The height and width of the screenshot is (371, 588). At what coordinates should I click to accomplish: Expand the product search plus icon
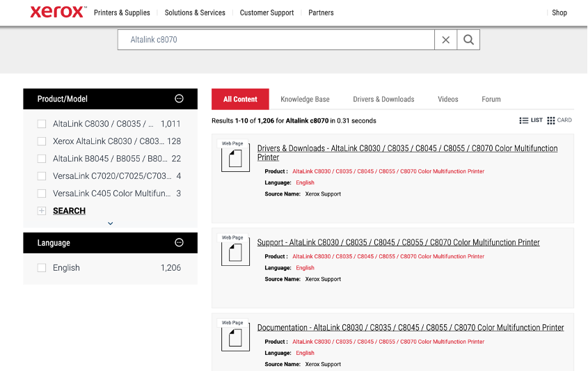tap(42, 211)
